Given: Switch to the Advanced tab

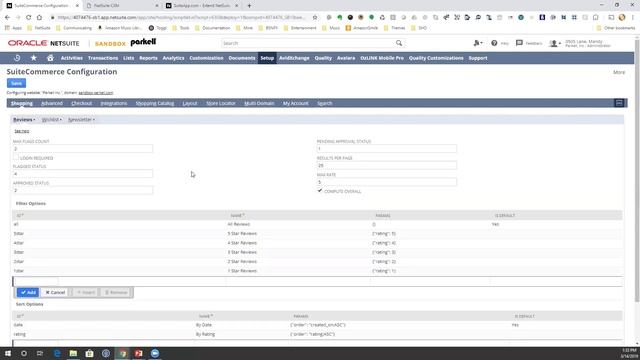Looking at the screenshot, I should [52, 103].
